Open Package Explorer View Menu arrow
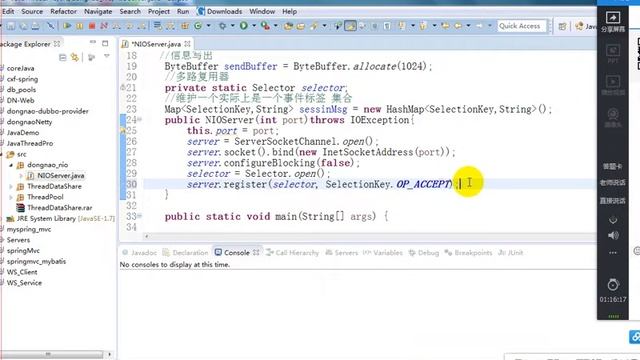 [107, 56]
